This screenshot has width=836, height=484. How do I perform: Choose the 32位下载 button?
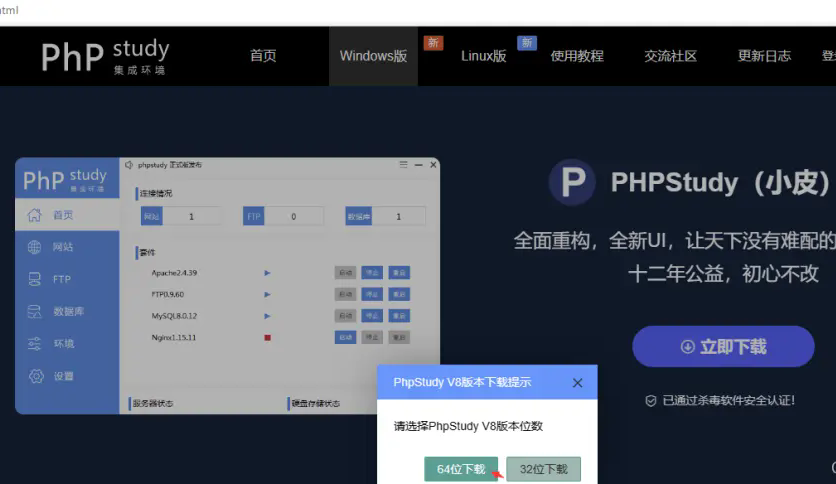543,469
